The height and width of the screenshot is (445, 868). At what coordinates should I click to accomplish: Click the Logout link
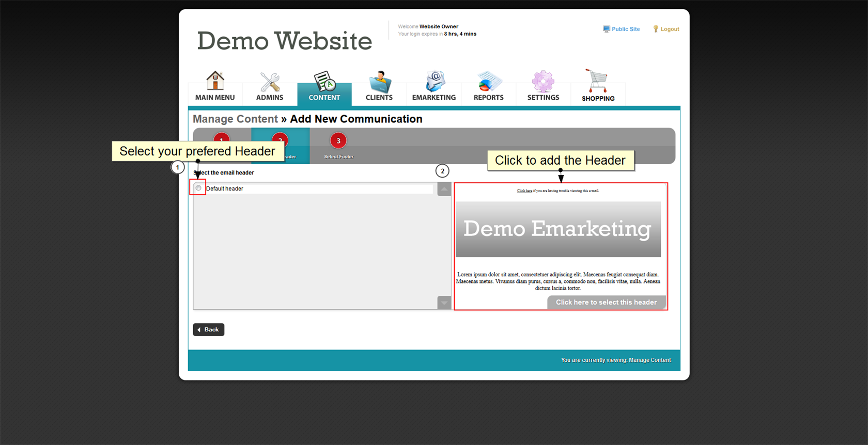click(x=670, y=29)
